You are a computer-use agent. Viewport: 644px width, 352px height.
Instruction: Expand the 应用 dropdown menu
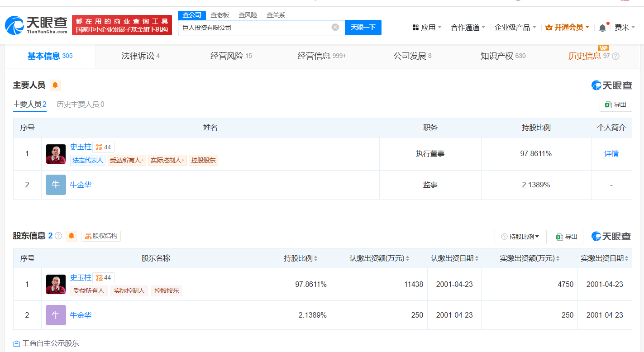pos(427,28)
